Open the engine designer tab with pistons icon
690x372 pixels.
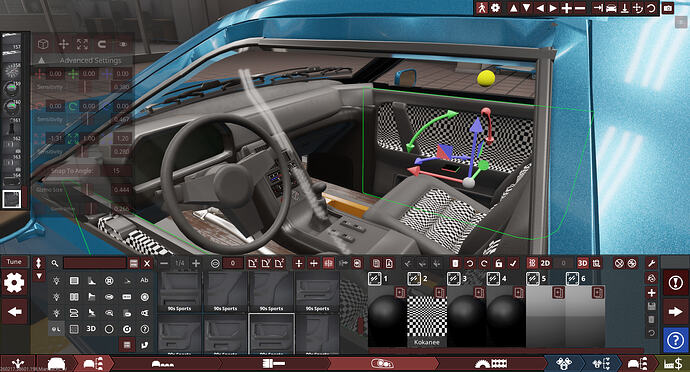click(x=564, y=364)
